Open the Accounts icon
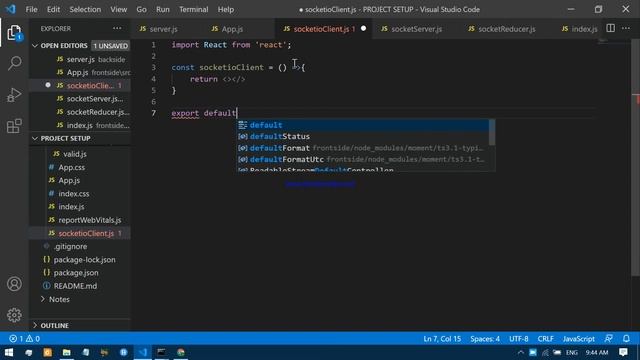This screenshot has width=640, height=360. 14,284
